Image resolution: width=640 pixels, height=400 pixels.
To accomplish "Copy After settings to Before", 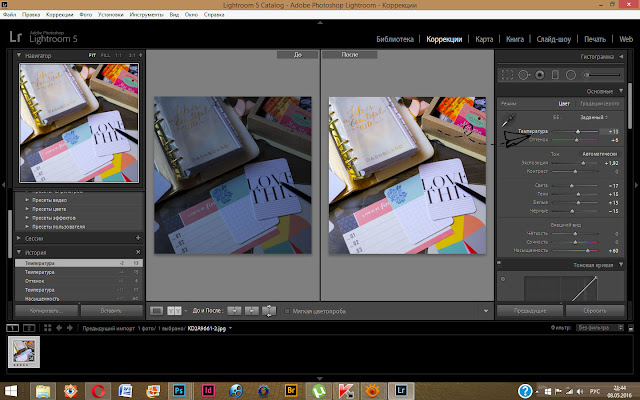I will coord(252,311).
